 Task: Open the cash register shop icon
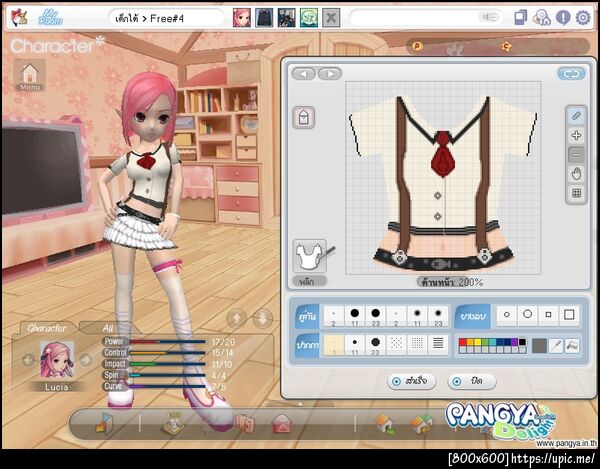point(173,424)
